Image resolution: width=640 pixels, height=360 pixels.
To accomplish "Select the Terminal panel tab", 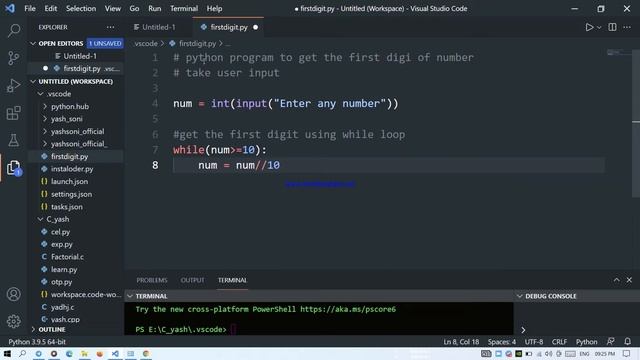I will (232, 280).
